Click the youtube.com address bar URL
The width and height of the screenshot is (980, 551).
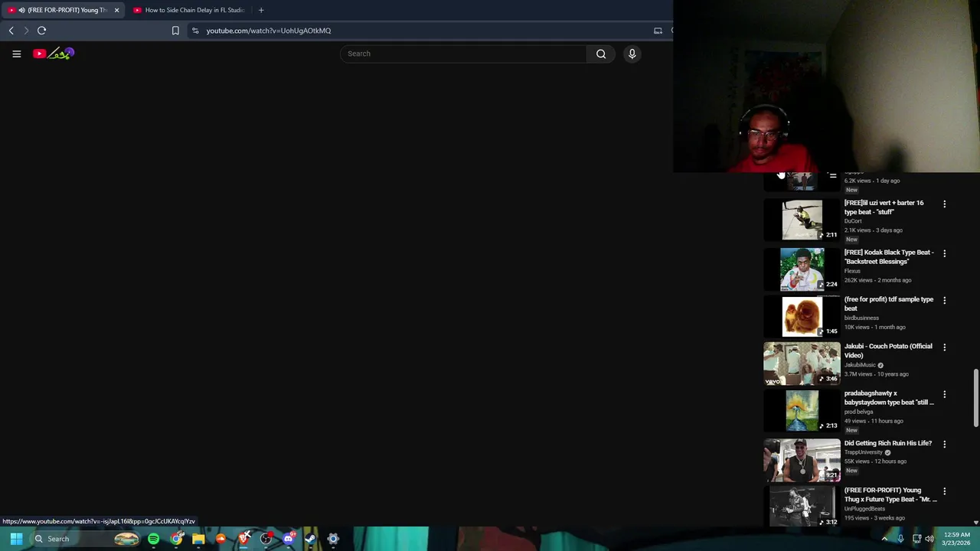coord(268,31)
